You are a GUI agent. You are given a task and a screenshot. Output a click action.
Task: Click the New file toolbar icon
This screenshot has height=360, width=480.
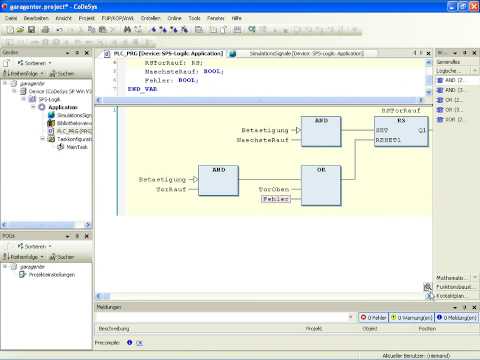[10, 30]
